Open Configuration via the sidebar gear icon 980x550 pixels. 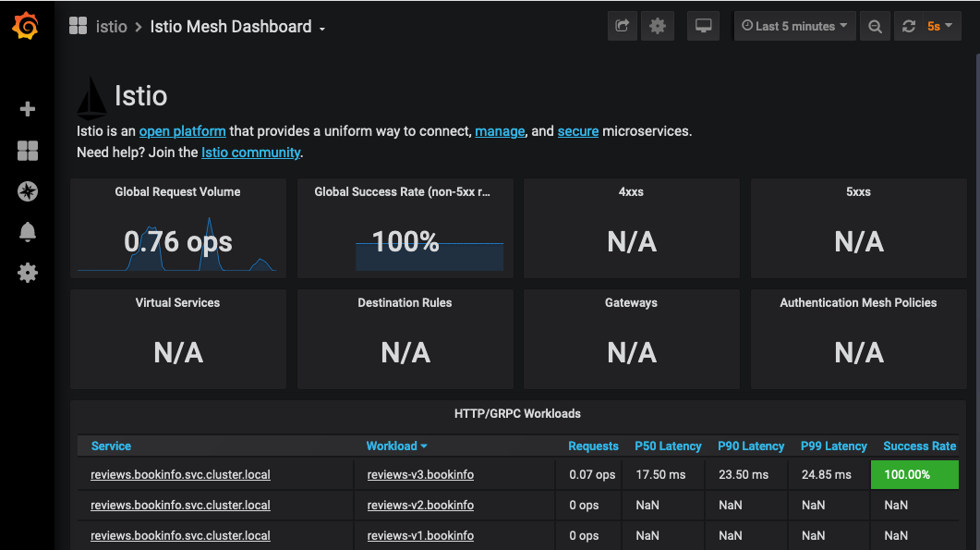coord(27,273)
